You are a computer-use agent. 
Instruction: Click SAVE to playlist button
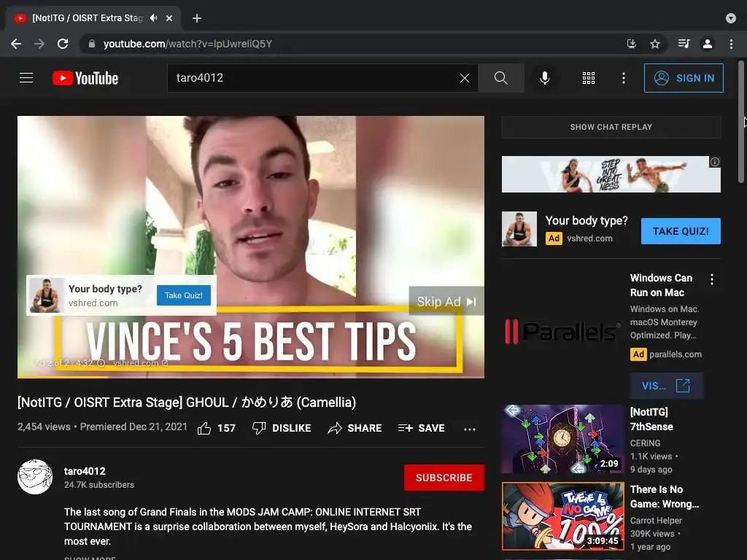422,428
